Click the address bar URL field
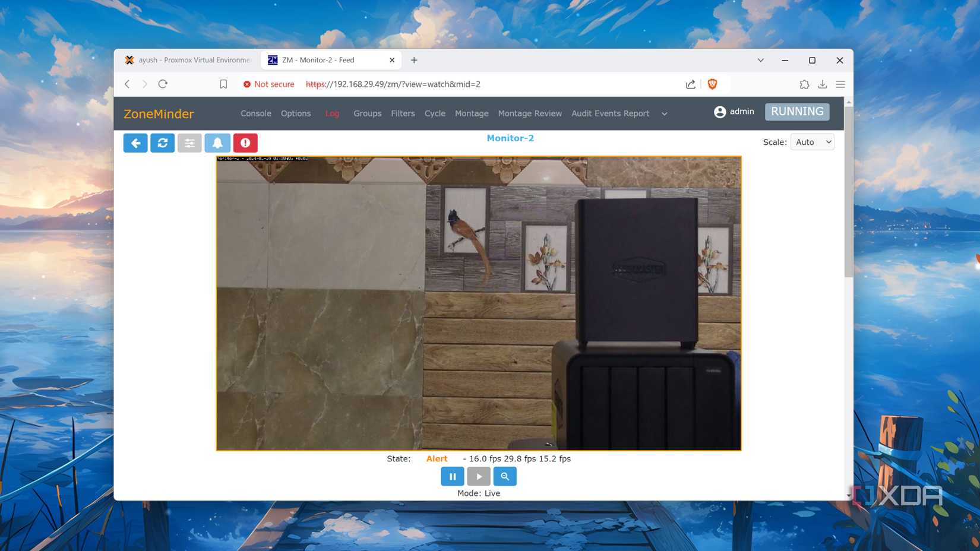The width and height of the screenshot is (980, 551). (392, 84)
